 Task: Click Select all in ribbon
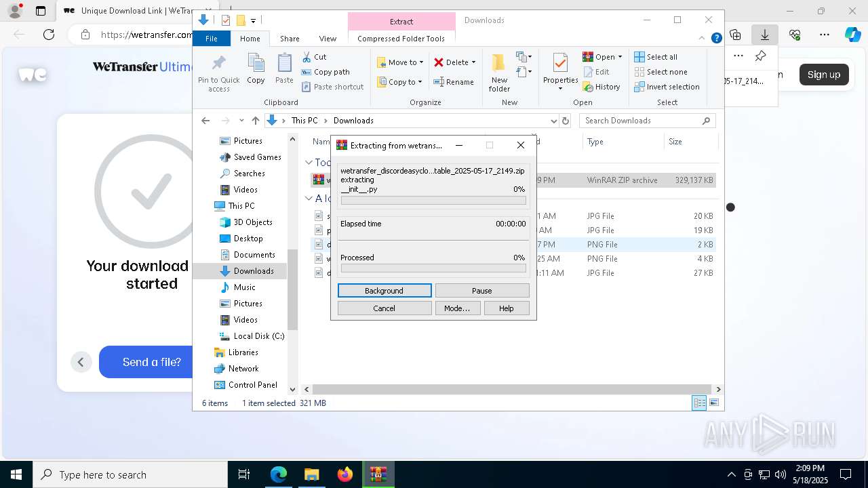(x=656, y=57)
